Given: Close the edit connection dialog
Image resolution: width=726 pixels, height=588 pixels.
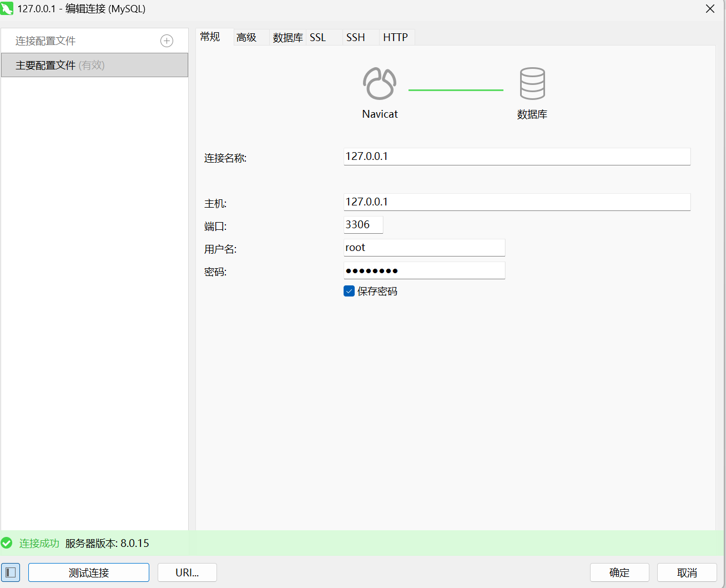Looking at the screenshot, I should coord(710,9).
